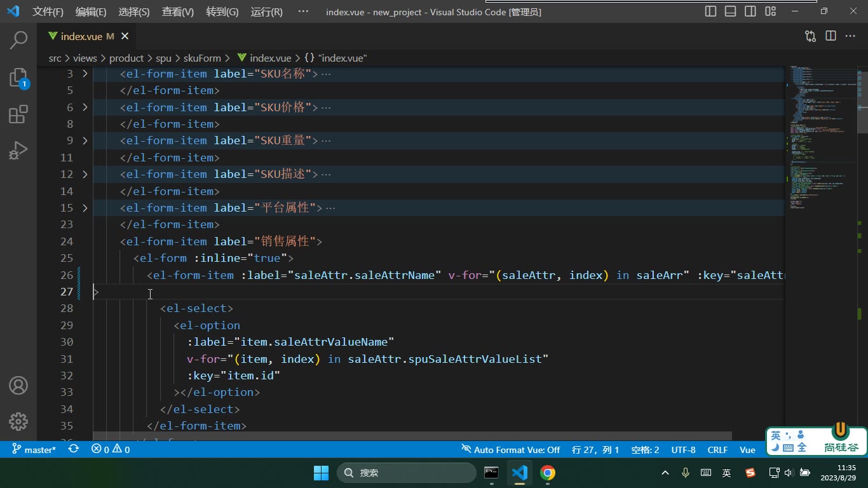
Task: Click the Open Changes compare icon
Action: tap(810, 36)
